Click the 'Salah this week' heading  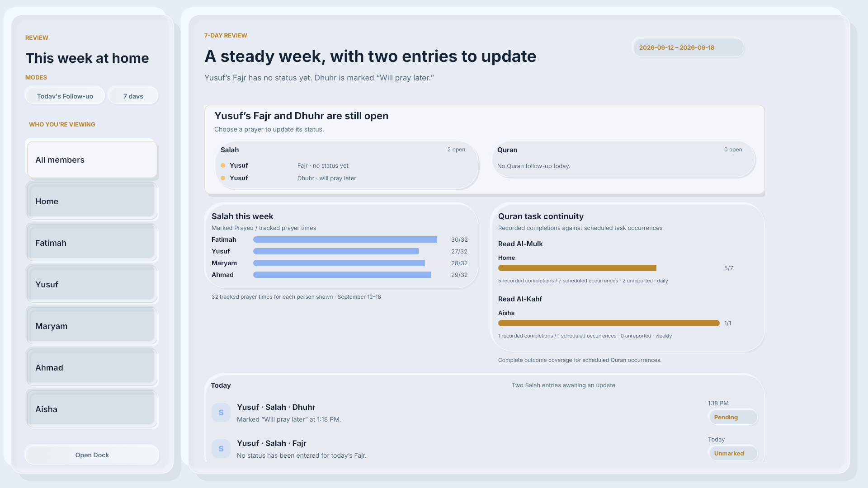point(242,216)
